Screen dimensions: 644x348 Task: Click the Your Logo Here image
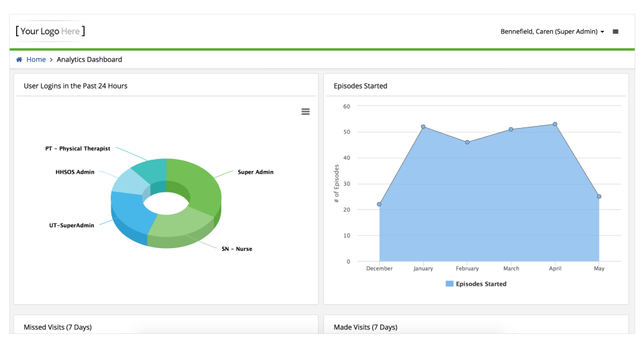50,31
